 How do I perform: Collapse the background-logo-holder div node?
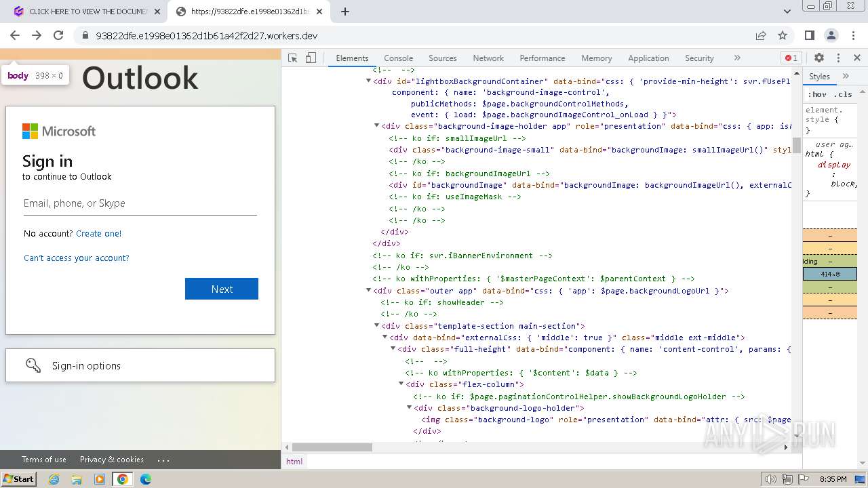(x=409, y=407)
